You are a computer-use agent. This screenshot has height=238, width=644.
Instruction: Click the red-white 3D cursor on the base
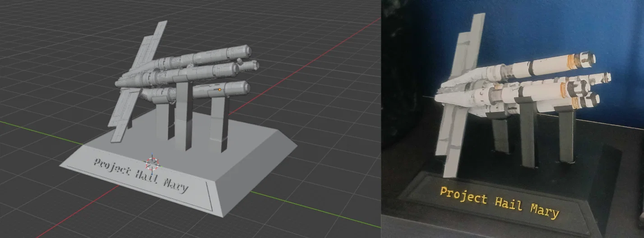click(x=152, y=163)
